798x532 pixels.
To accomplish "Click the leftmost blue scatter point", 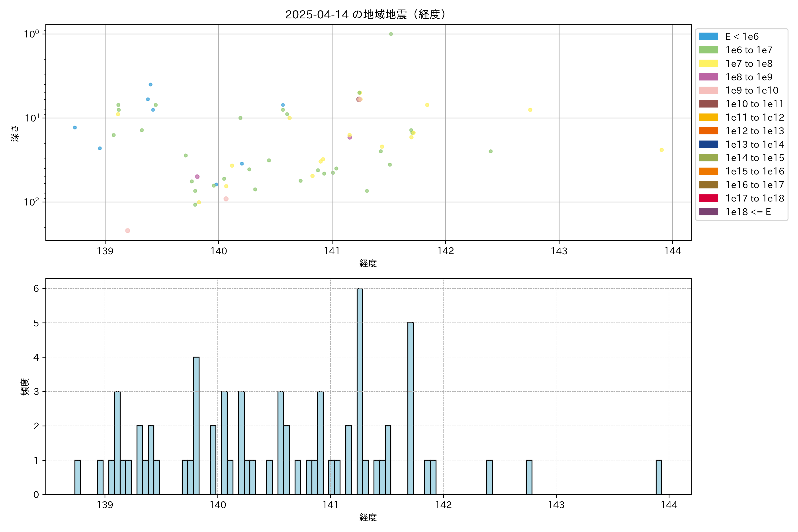I will pyautogui.click(x=75, y=128).
